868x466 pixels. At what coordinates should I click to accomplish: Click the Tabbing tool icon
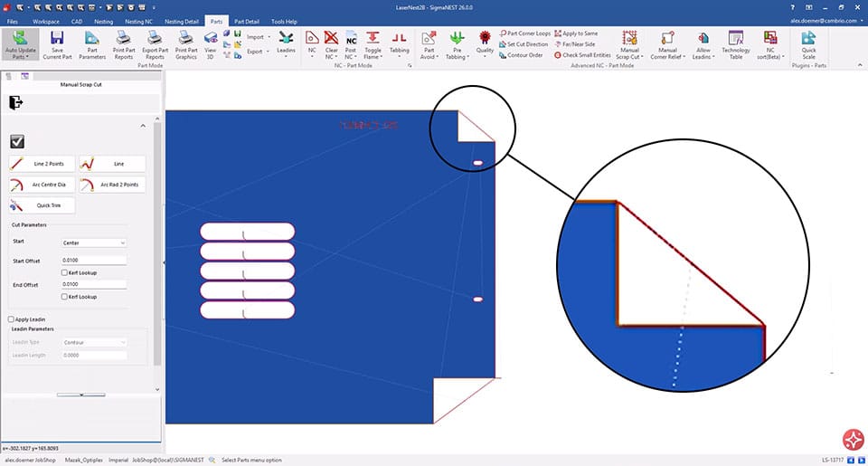(399, 38)
